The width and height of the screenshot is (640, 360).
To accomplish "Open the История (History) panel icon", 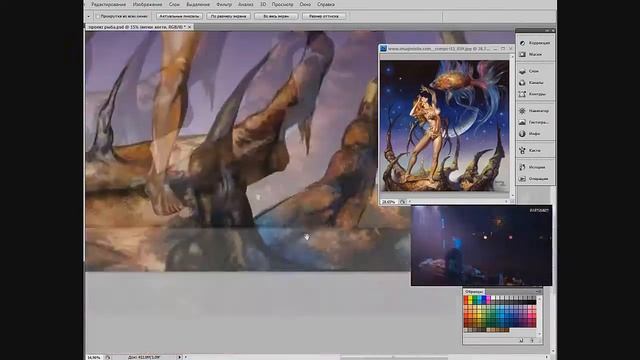I will (x=522, y=167).
